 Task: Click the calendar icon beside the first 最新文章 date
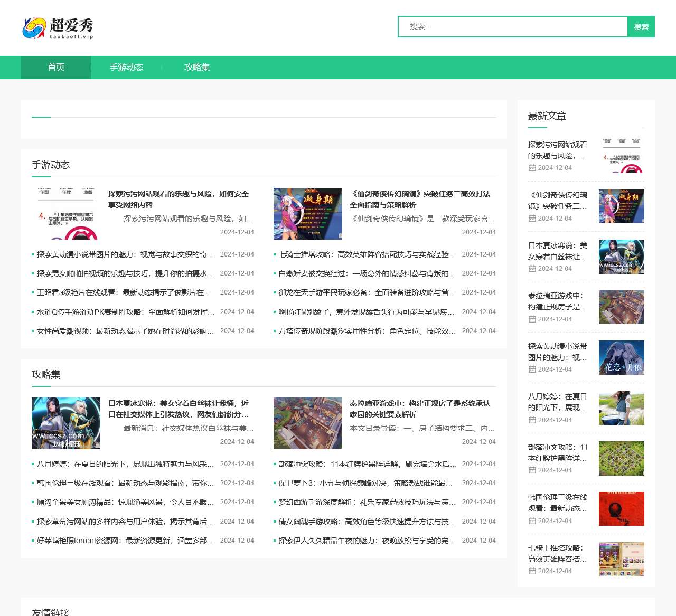[532, 168]
